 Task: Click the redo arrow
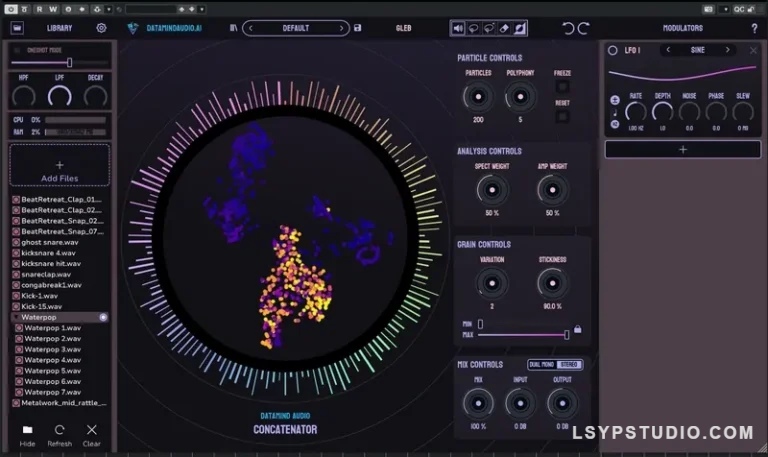tap(583, 28)
